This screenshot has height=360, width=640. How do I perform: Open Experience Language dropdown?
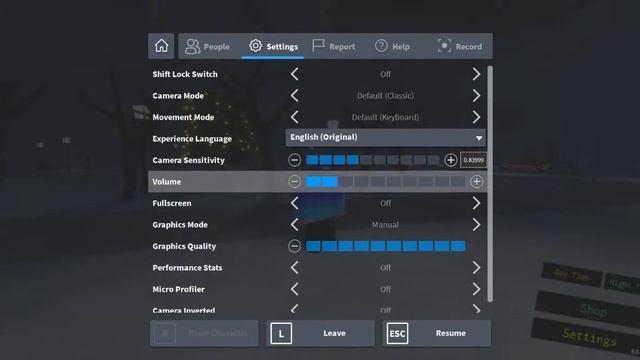click(x=386, y=138)
